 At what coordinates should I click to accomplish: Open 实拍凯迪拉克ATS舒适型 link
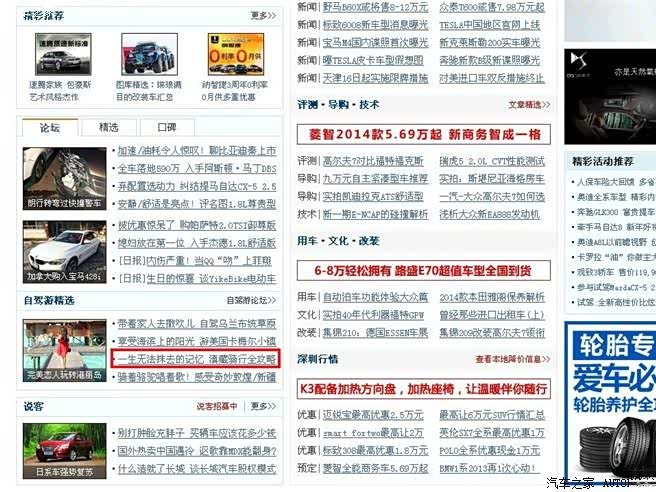point(373,197)
